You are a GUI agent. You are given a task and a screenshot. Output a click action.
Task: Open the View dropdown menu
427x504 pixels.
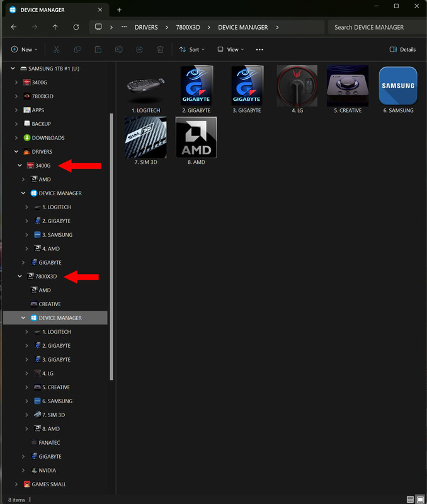point(231,50)
